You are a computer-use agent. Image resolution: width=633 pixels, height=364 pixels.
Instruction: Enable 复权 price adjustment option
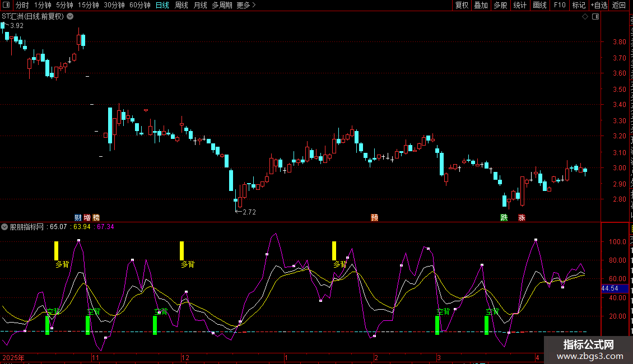462,6
